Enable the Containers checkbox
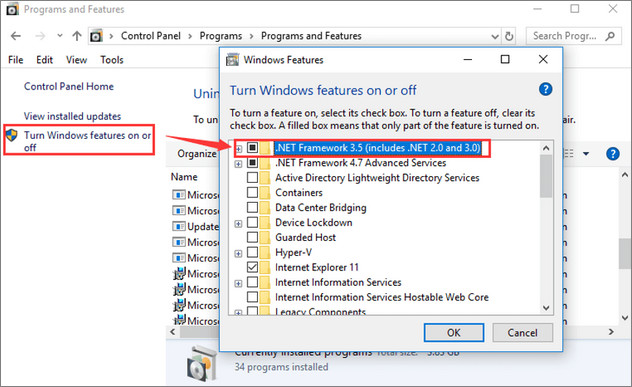The width and height of the screenshot is (632, 387). [x=252, y=192]
